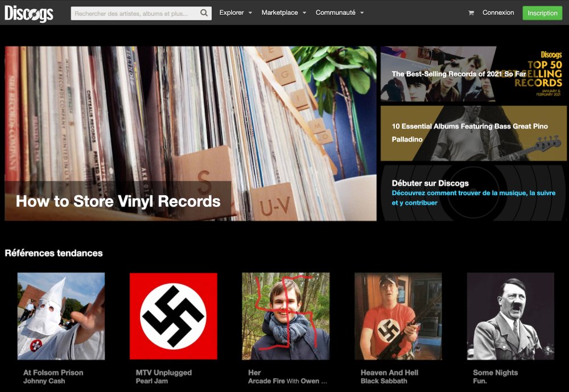This screenshot has width=569, height=392.
Task: Expand the Explorer dropdown
Action: coord(236,13)
